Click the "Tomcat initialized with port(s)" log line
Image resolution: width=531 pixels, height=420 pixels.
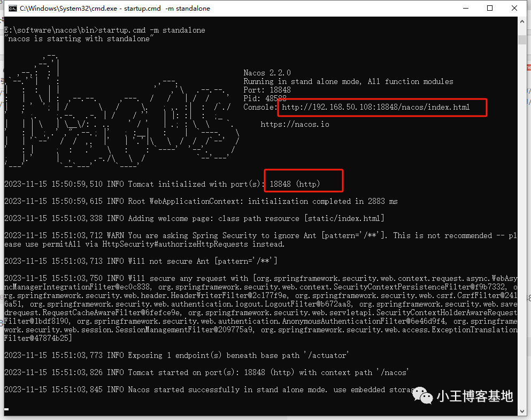(162, 184)
